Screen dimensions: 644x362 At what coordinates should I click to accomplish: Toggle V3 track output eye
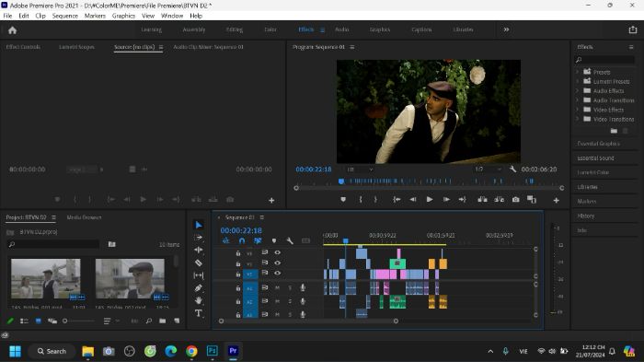tap(278, 252)
